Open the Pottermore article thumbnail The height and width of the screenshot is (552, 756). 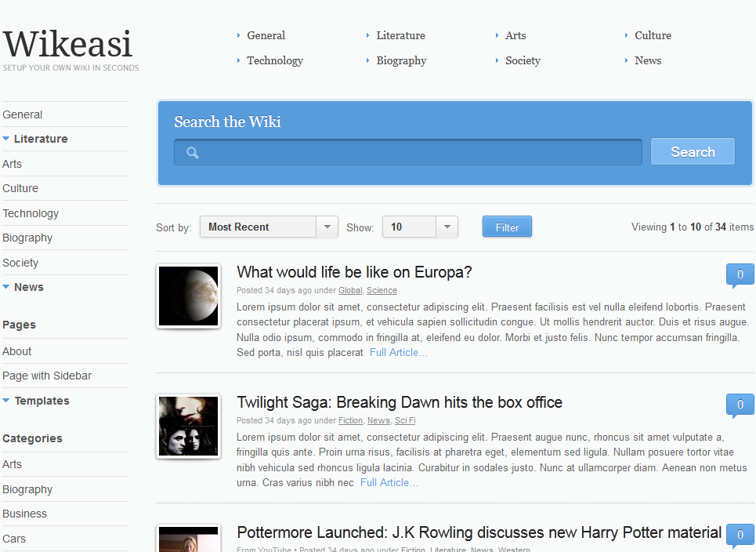coord(189,538)
